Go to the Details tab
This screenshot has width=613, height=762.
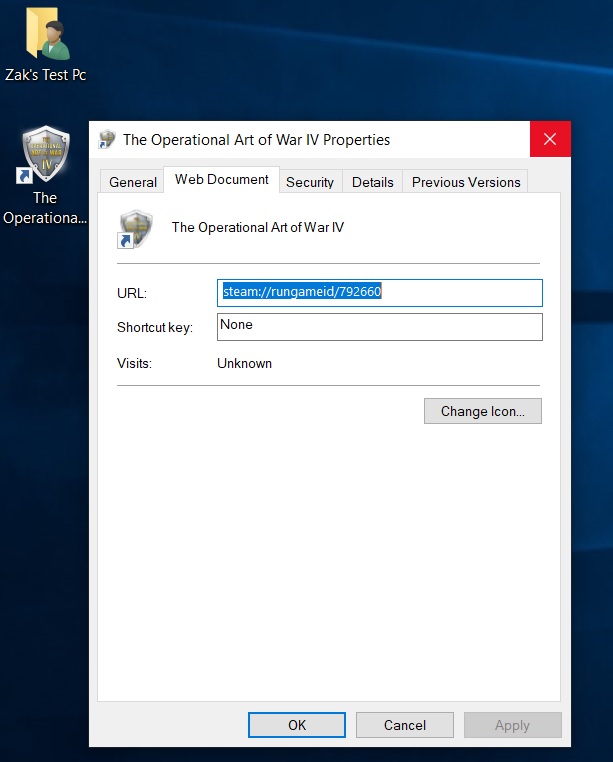[373, 182]
